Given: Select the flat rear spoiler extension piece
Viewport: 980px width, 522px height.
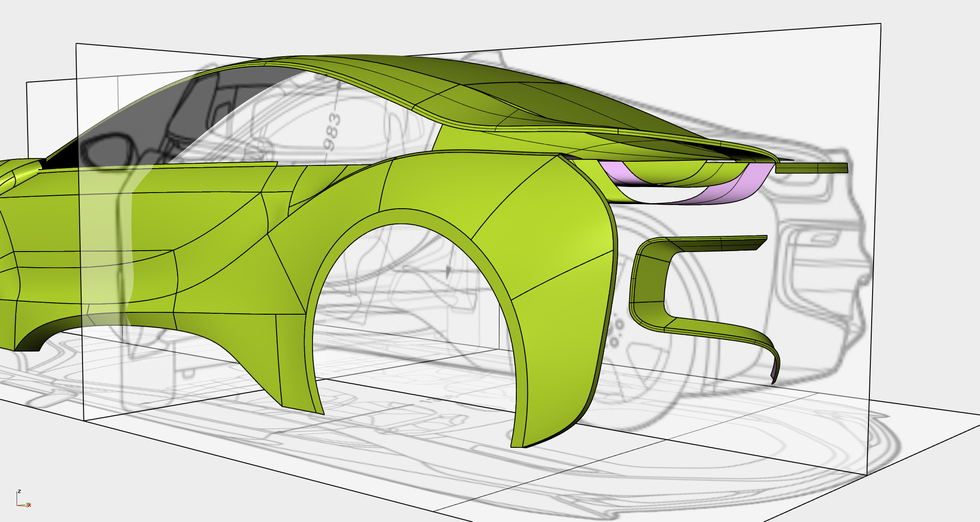Looking at the screenshot, I should 811,168.
